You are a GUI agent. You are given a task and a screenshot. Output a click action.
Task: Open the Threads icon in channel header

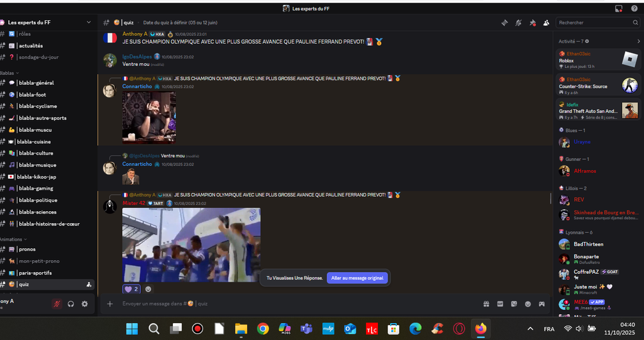pos(505,23)
